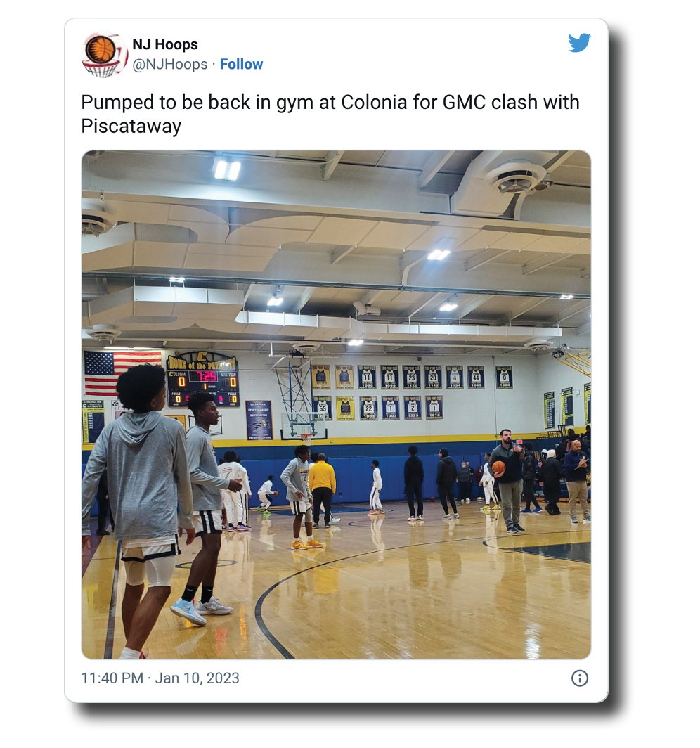Click the Jan 10, 2023 date
The height and width of the screenshot is (748, 700).
tap(197, 678)
